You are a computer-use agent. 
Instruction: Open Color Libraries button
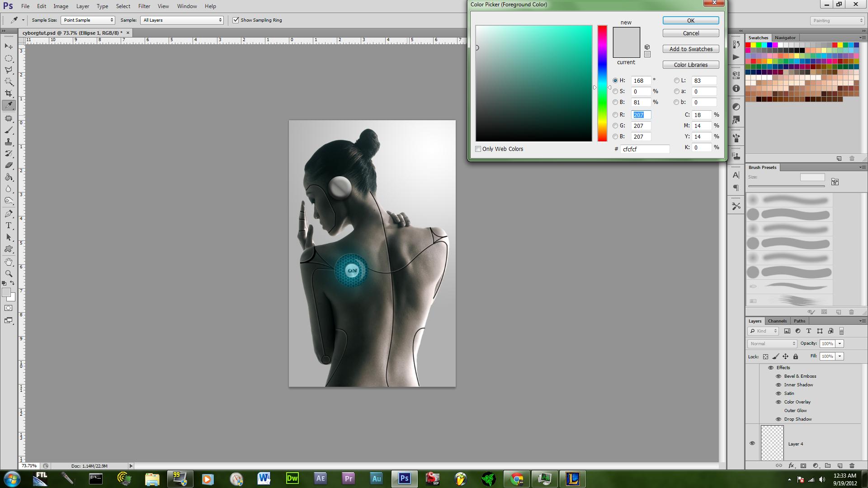[x=691, y=65]
